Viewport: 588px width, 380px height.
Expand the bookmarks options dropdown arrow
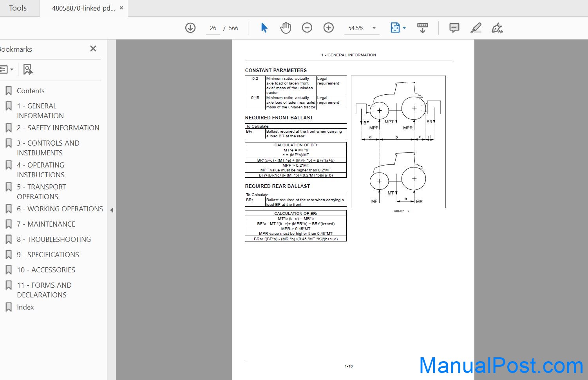12,70
